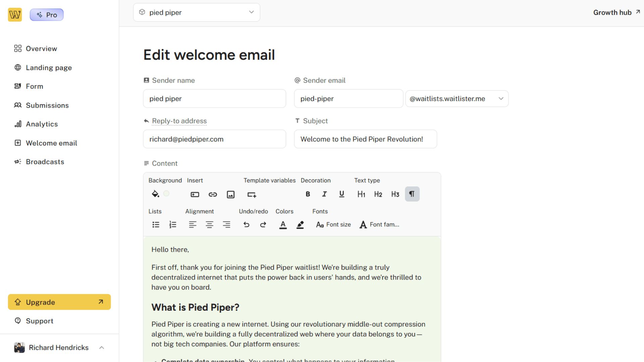Click the undo arrow icon

coord(246,225)
